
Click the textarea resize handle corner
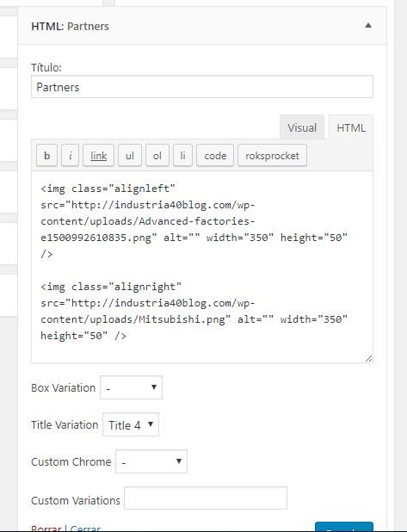pos(368,358)
